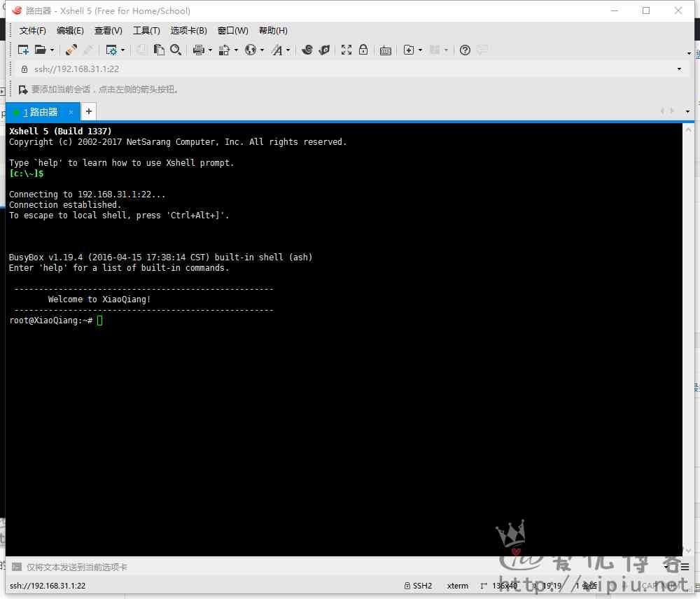Click the Session properties gear icon
The height and width of the screenshot is (599, 700).
point(111,50)
